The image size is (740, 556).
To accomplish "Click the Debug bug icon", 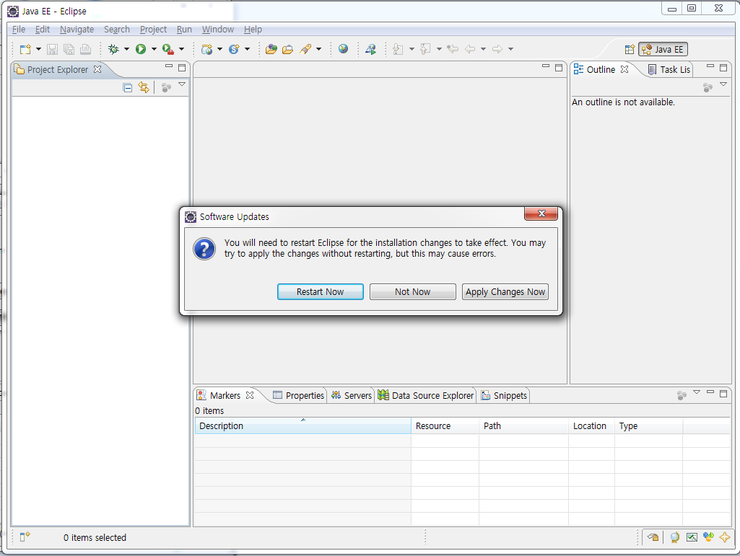I will (113, 49).
